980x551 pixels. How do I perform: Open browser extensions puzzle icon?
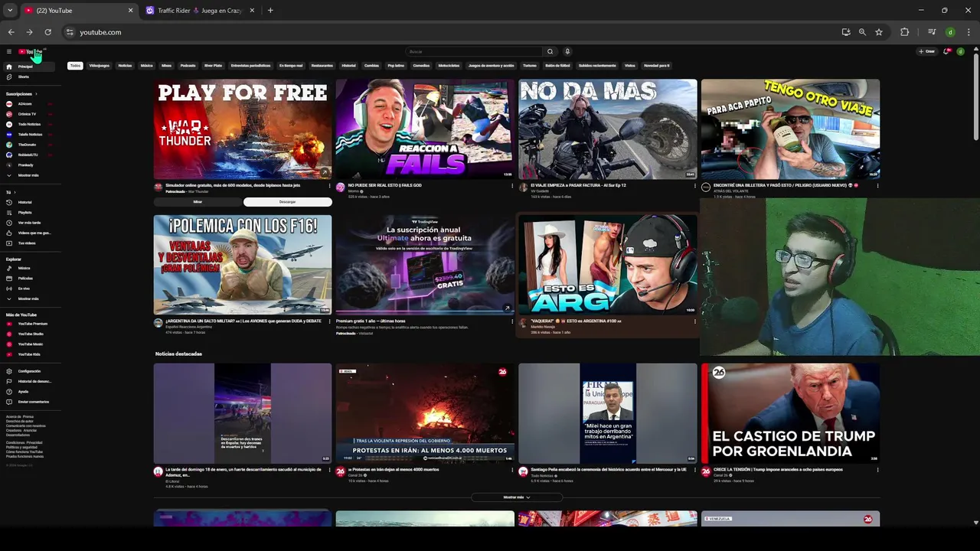pos(905,32)
